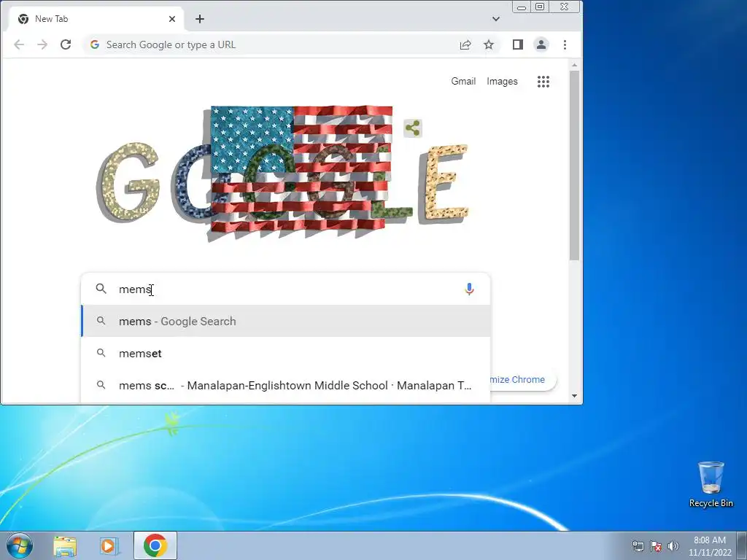This screenshot has height=560, width=747.
Task: Choose 'mems - Google Search' suggestion
Action: click(x=286, y=322)
